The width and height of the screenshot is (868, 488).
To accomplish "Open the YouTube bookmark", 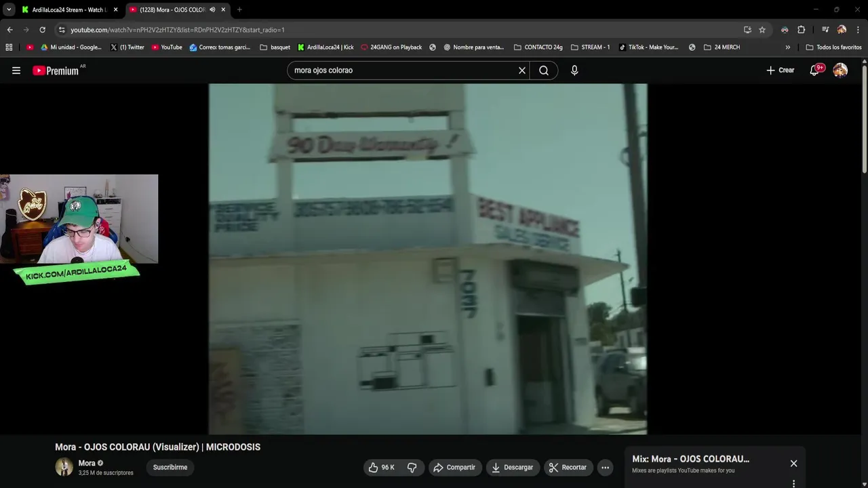I will [x=167, y=47].
